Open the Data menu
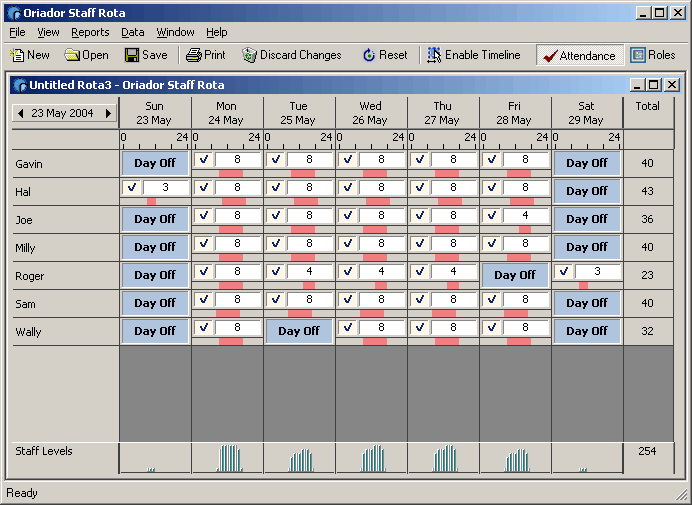The height and width of the screenshot is (505, 692). click(133, 32)
